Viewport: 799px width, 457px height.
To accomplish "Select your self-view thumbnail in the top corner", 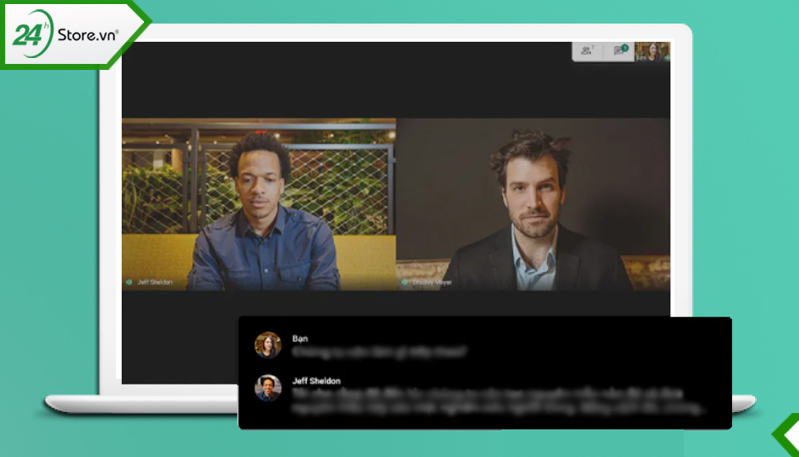I will click(x=652, y=51).
